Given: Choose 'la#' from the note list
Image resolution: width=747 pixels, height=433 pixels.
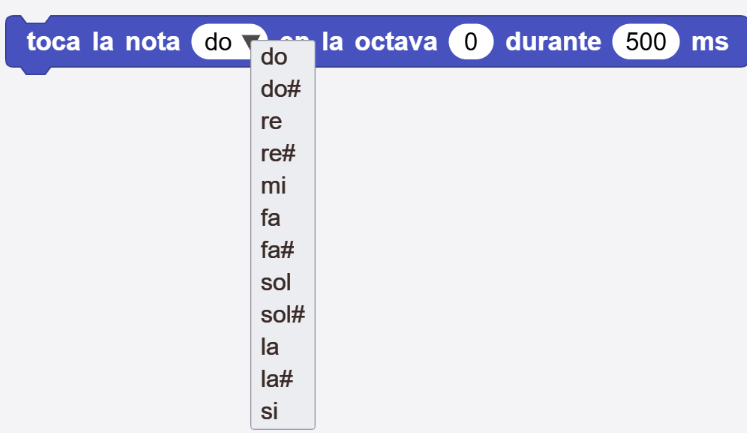Looking at the screenshot, I should click(276, 379).
